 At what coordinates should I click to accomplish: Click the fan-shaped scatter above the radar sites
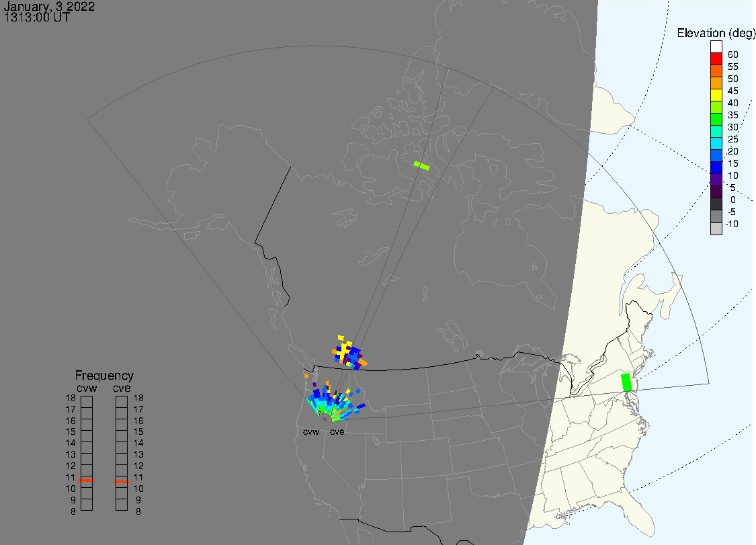click(335, 403)
